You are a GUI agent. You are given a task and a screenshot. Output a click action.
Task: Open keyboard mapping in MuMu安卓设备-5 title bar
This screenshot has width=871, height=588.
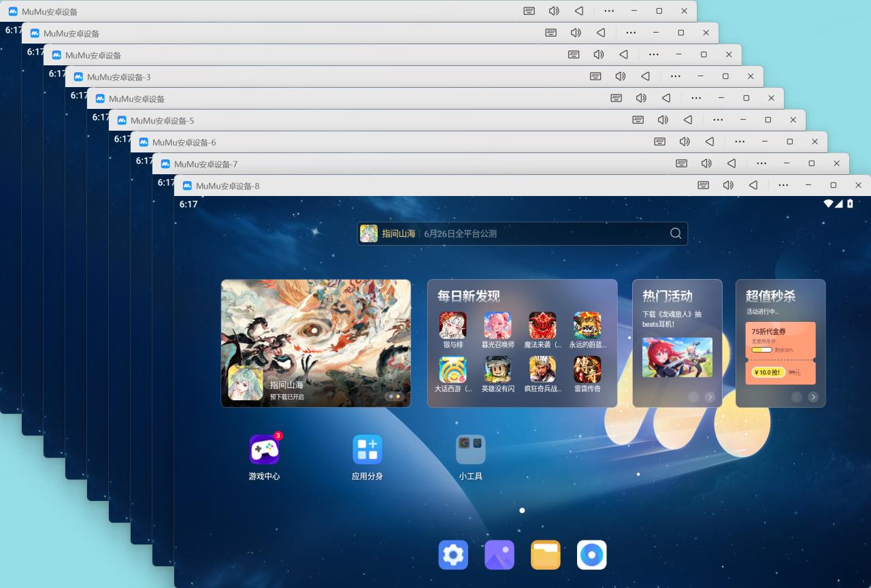[638, 120]
